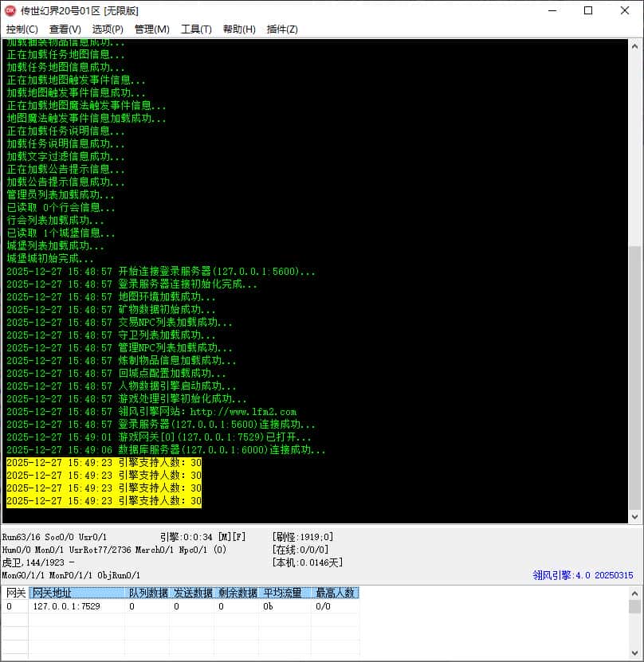
Task: Open the 查看(V) menu
Action: [65, 29]
